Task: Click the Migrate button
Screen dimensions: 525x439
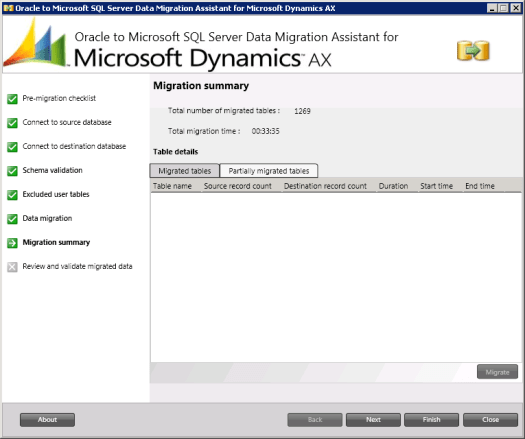Action: point(497,372)
